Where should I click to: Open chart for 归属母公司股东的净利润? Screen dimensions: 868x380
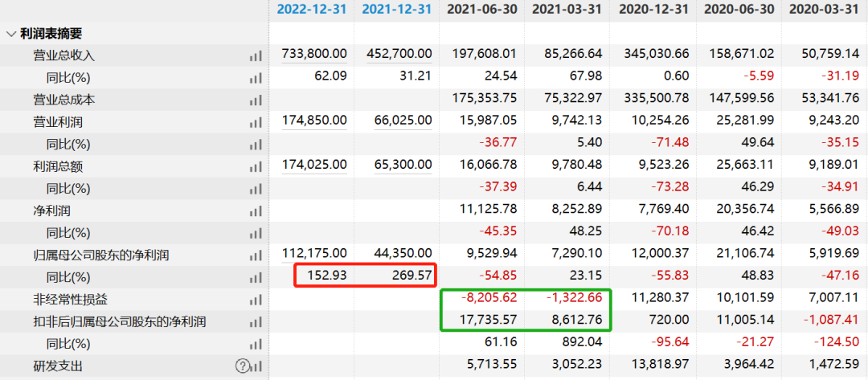(x=256, y=255)
